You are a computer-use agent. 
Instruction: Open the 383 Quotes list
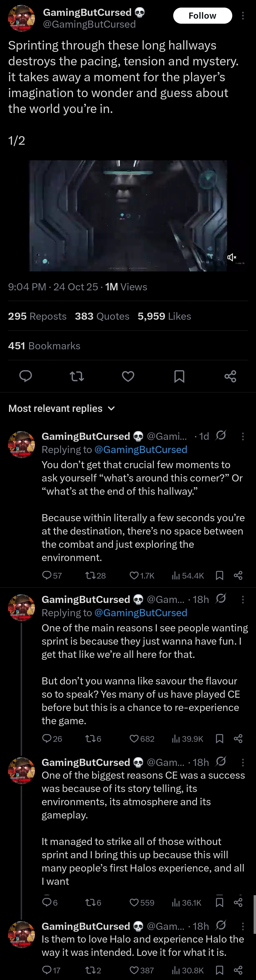click(x=102, y=316)
